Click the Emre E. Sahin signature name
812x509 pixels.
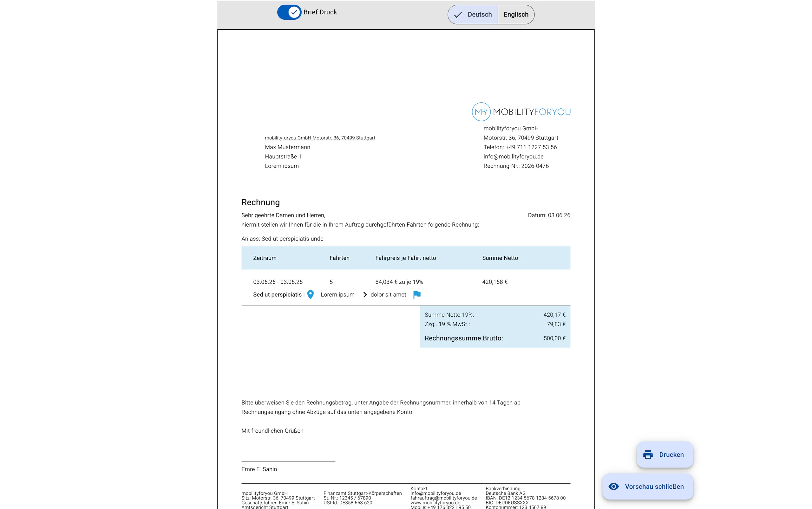(259, 469)
